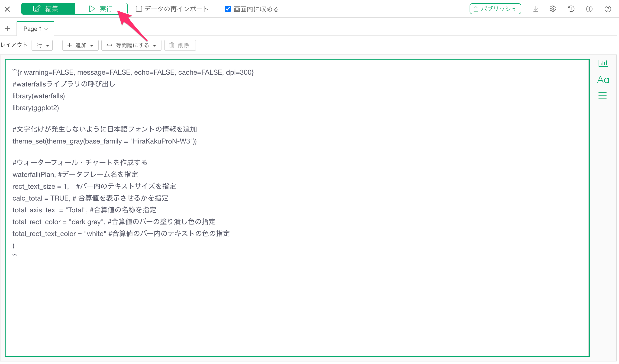The image size is (619, 364).
Task: Click the rect_text_size = 1 line
Action: tap(94, 186)
